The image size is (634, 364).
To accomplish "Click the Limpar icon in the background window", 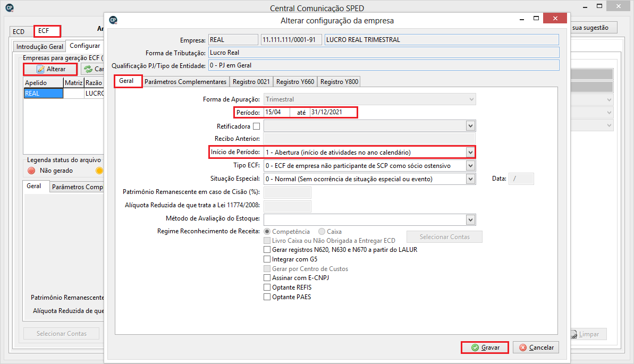I will click(574, 334).
